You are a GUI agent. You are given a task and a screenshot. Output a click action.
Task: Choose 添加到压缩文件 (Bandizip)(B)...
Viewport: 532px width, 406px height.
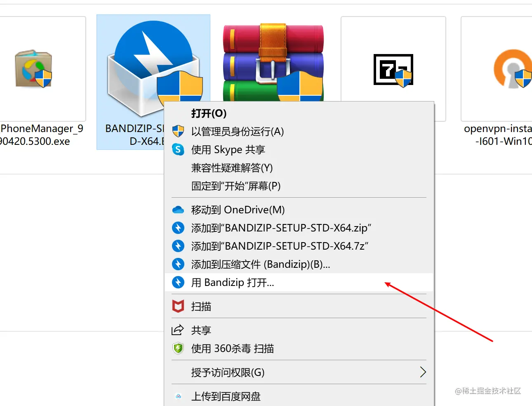pyautogui.click(x=299, y=264)
